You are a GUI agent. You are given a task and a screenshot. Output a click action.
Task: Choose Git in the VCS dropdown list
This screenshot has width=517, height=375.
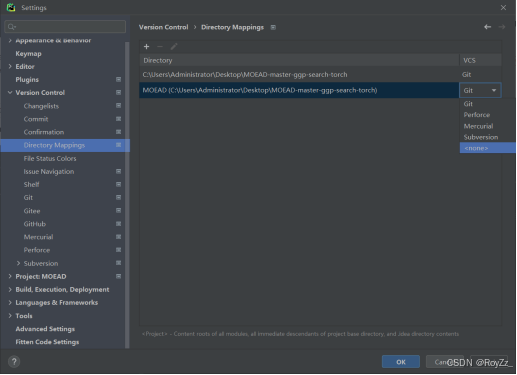coord(488,104)
